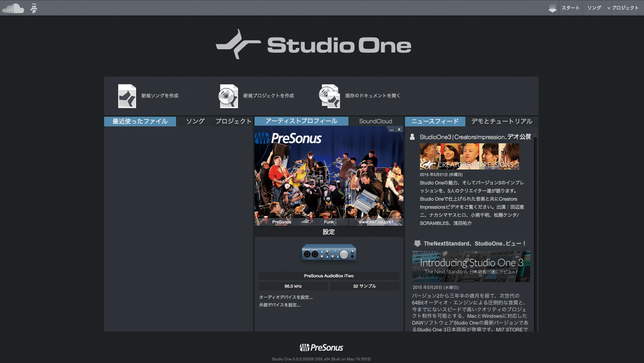Click the Funk genre field

point(329,222)
